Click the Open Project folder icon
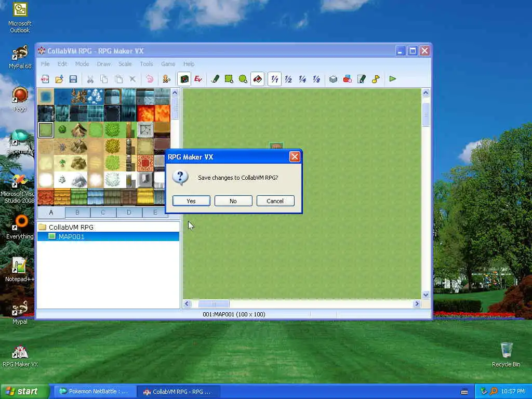 tap(59, 79)
